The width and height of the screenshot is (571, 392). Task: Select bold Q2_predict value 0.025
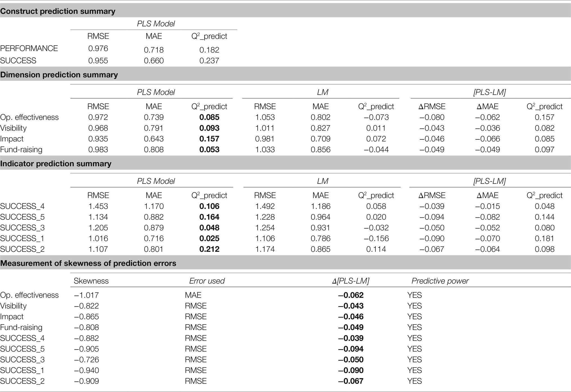(209, 238)
